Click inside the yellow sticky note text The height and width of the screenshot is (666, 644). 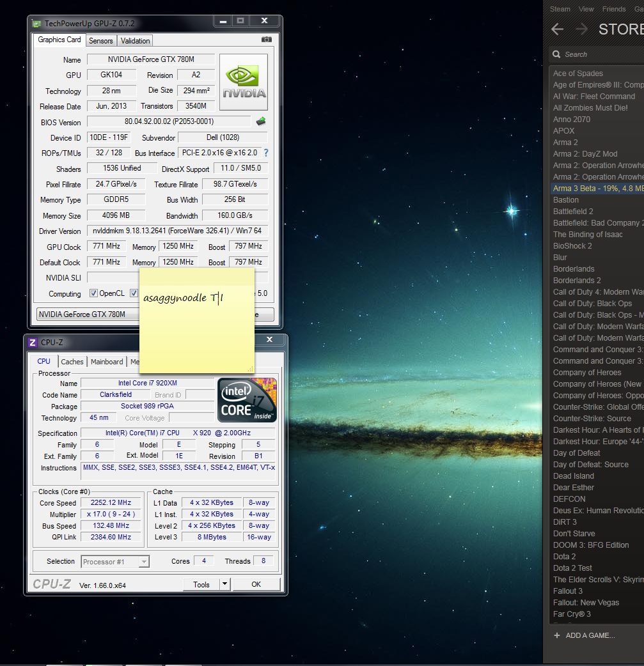click(x=183, y=298)
